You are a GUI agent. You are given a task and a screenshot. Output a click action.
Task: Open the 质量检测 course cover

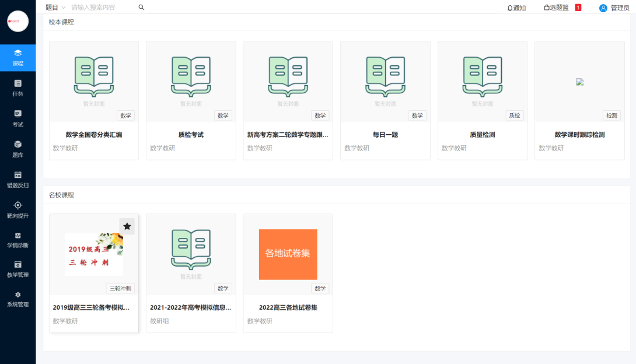pos(483,82)
